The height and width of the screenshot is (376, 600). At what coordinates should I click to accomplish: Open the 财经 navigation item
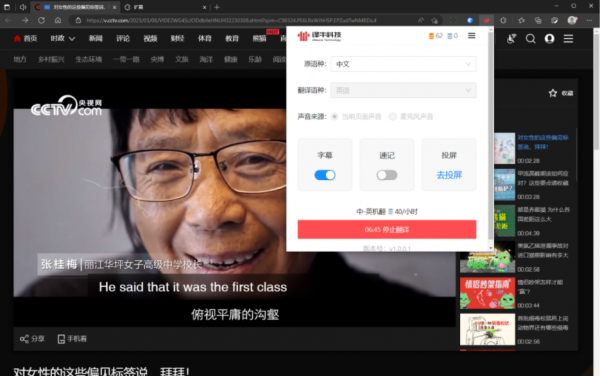tap(177, 38)
